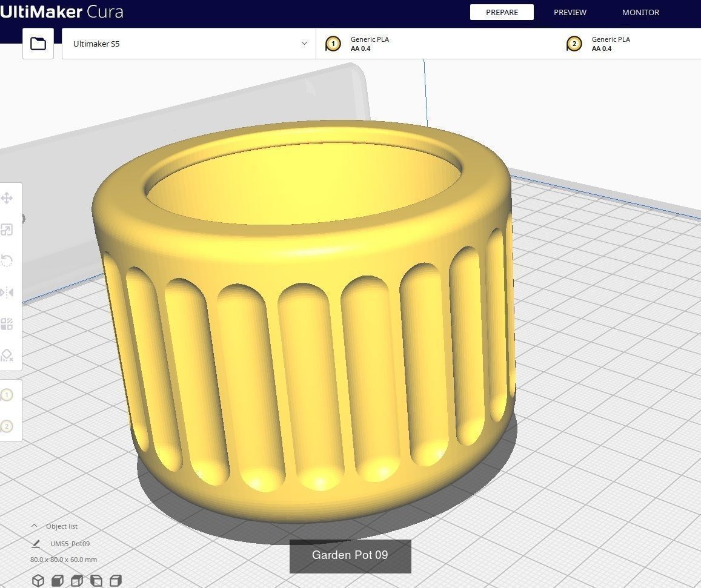Viewport: 701px width, 588px height.
Task: Switch to 3D perspective view cube
Action: click(38, 580)
